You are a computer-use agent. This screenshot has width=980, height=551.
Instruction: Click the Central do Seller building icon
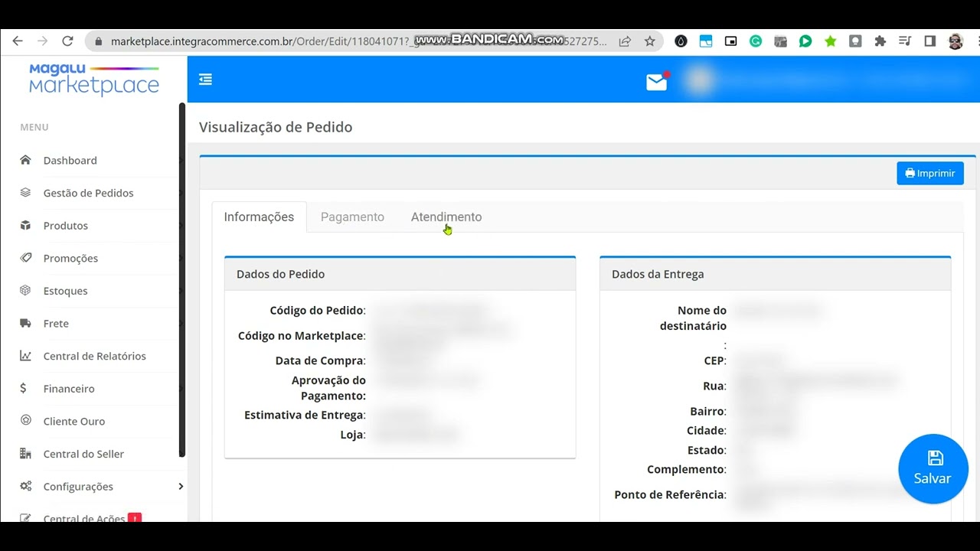[x=25, y=454]
